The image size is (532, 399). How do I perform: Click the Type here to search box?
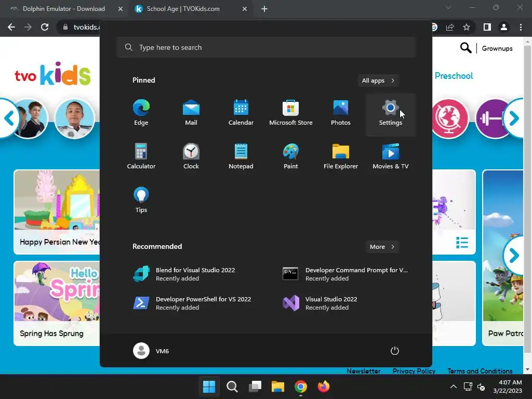pyautogui.click(x=267, y=47)
